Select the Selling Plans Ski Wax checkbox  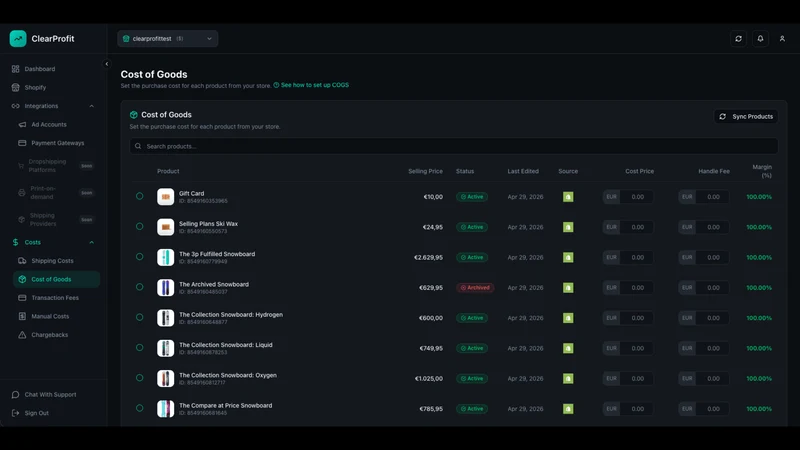tap(139, 227)
